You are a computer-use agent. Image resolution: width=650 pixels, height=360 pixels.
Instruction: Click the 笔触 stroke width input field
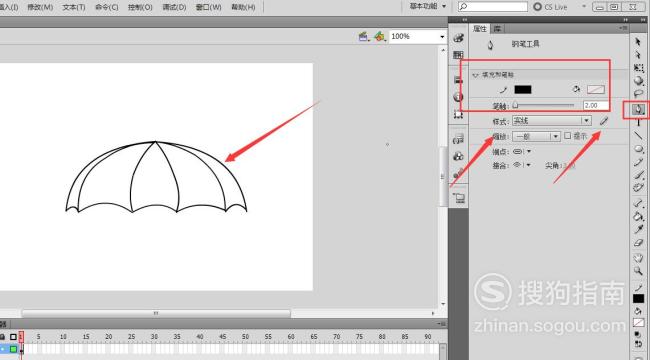click(595, 105)
